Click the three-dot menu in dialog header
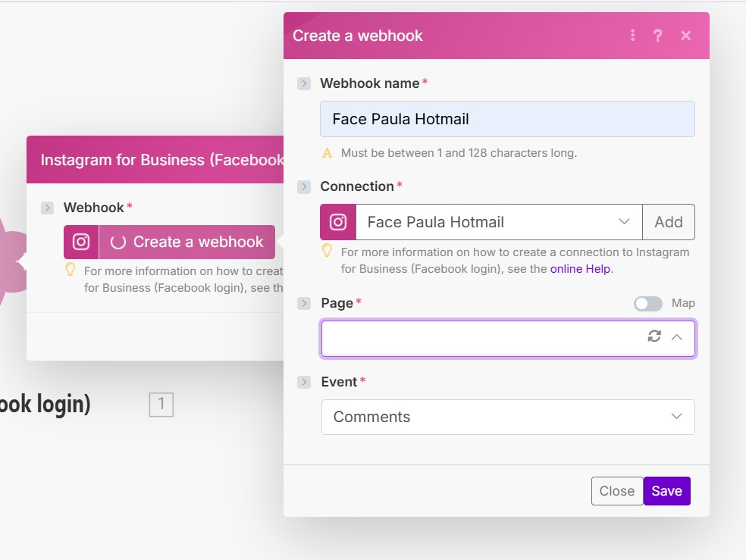The image size is (746, 560). pyautogui.click(x=632, y=36)
